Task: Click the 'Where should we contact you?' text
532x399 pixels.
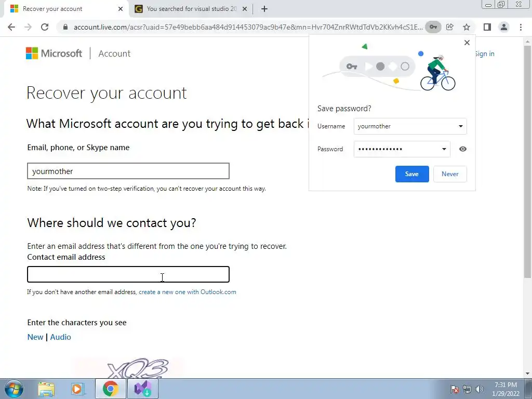Action: click(112, 223)
